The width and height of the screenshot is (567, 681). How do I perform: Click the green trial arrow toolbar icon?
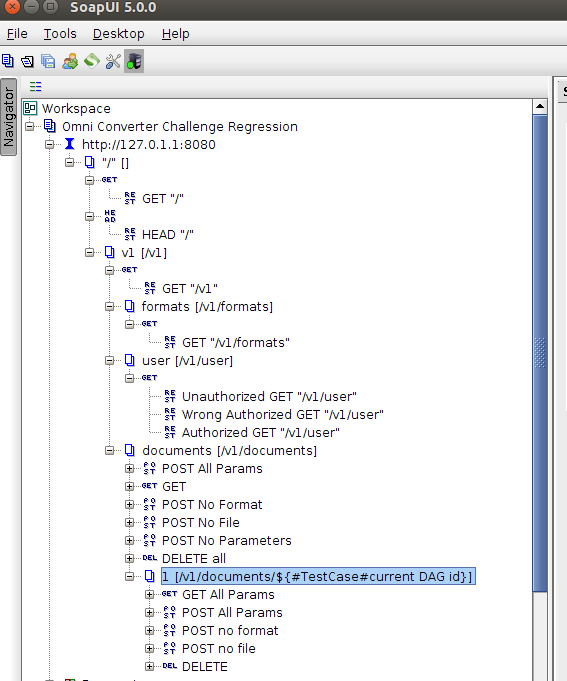pyautogui.click(x=92, y=61)
